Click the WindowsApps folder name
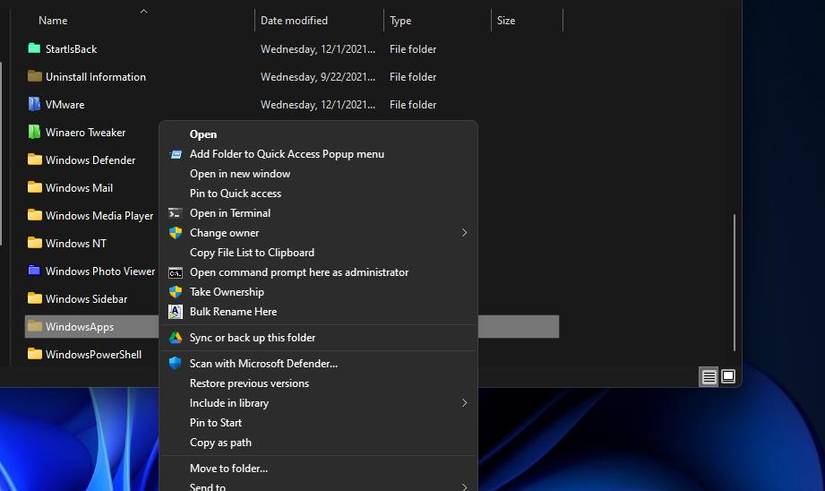The width and height of the screenshot is (825, 491). tap(79, 327)
